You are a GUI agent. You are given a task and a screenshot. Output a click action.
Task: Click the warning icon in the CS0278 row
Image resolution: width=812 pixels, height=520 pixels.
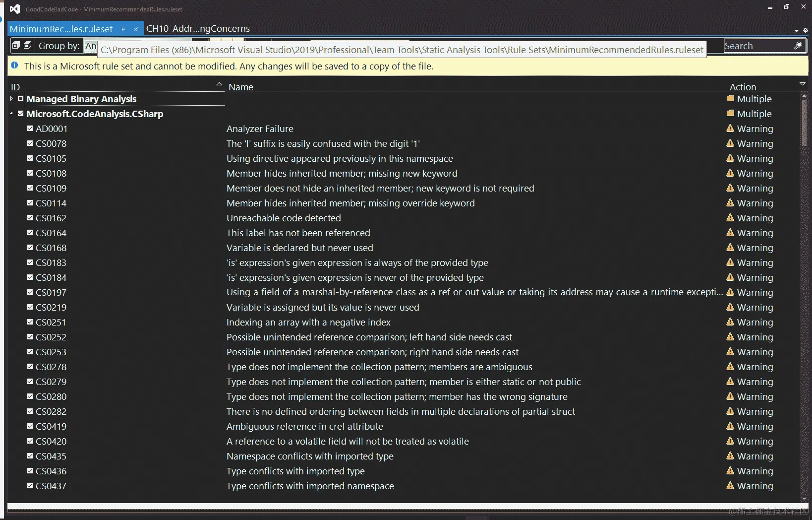pyautogui.click(x=730, y=366)
